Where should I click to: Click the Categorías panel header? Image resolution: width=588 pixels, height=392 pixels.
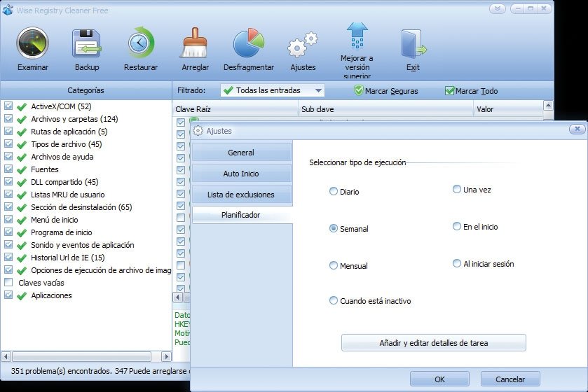click(x=86, y=90)
